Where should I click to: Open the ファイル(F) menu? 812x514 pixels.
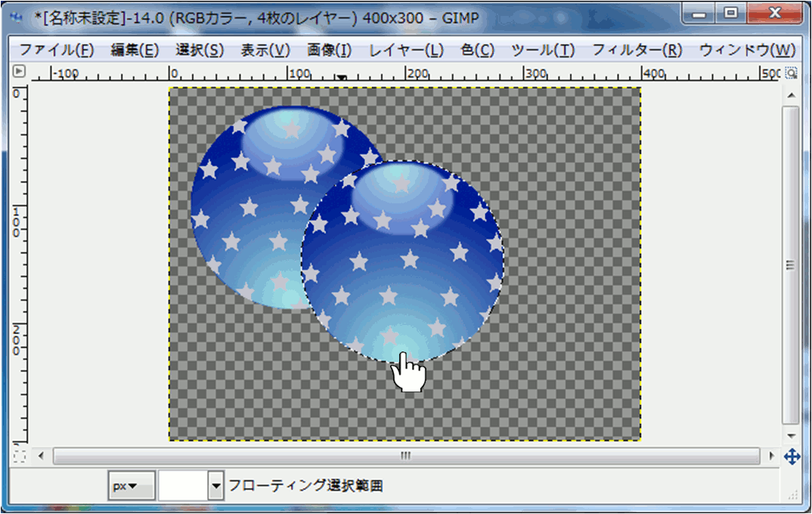tap(56, 51)
